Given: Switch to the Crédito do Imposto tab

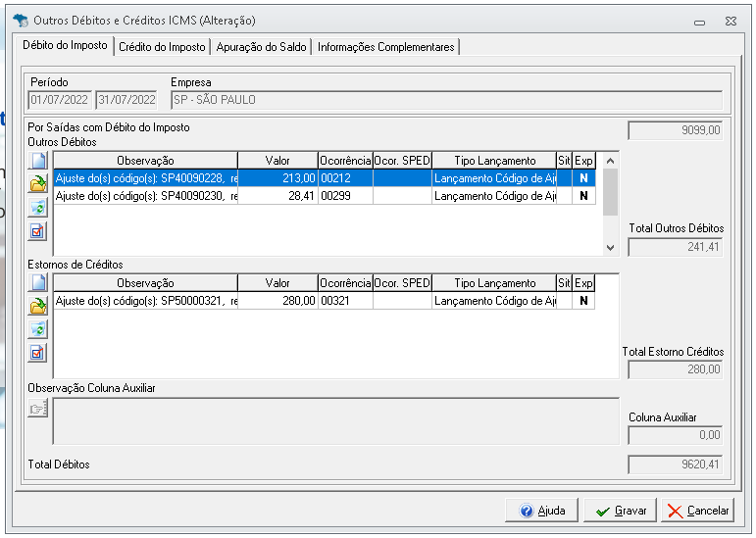Looking at the screenshot, I should 162,47.
